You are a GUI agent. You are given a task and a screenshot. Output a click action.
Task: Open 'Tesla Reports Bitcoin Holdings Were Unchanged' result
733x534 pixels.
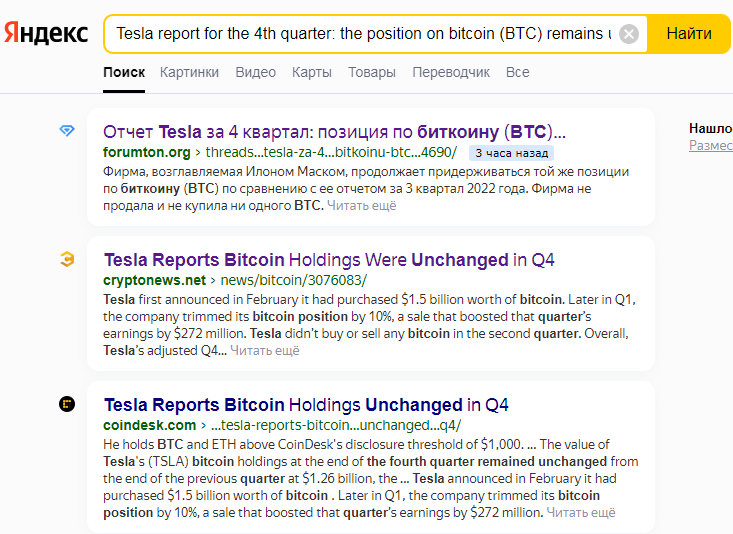(x=329, y=260)
